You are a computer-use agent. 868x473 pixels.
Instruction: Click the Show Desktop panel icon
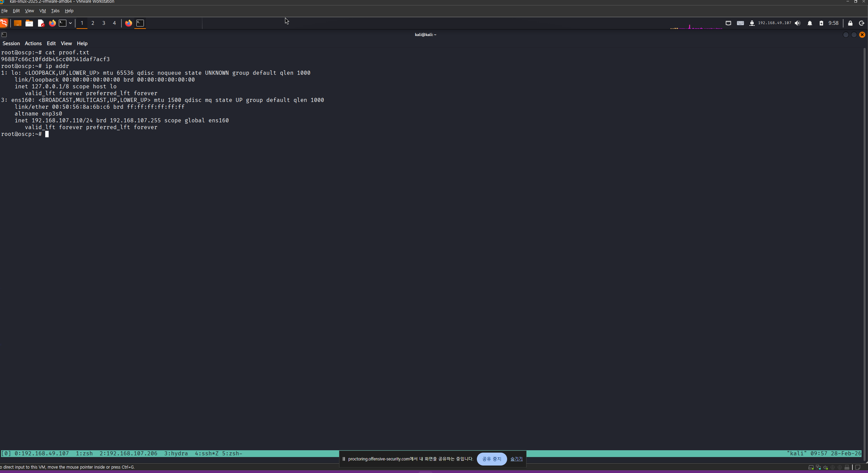18,23
